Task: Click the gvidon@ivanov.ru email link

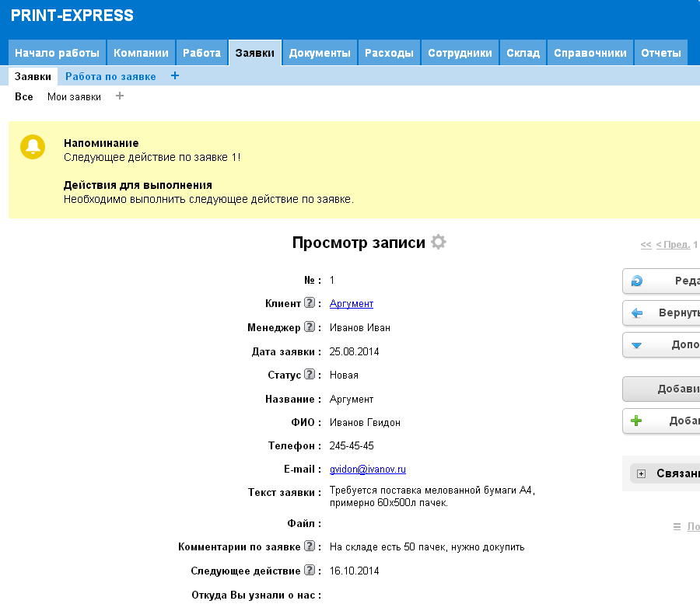Action: (x=368, y=470)
